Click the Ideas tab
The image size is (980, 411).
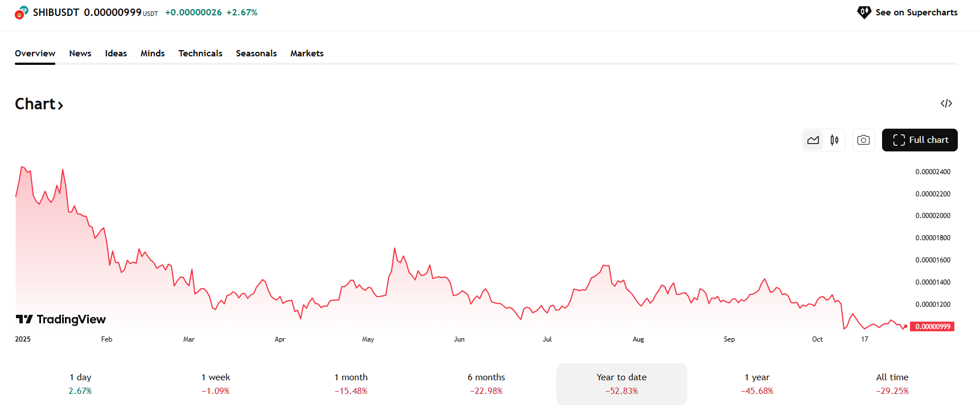point(116,54)
